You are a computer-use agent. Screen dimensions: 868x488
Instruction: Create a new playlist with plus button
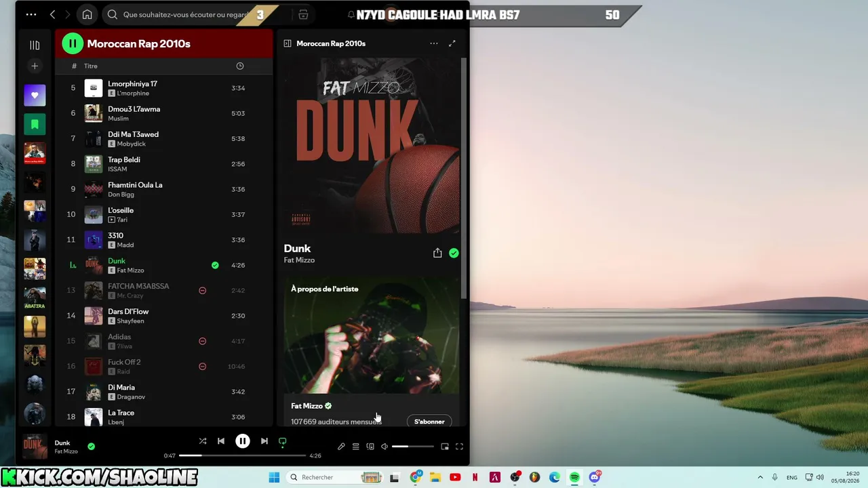(35, 66)
